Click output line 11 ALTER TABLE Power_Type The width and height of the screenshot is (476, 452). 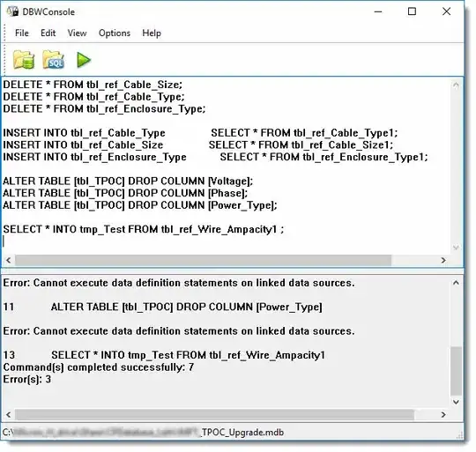[x=163, y=307]
